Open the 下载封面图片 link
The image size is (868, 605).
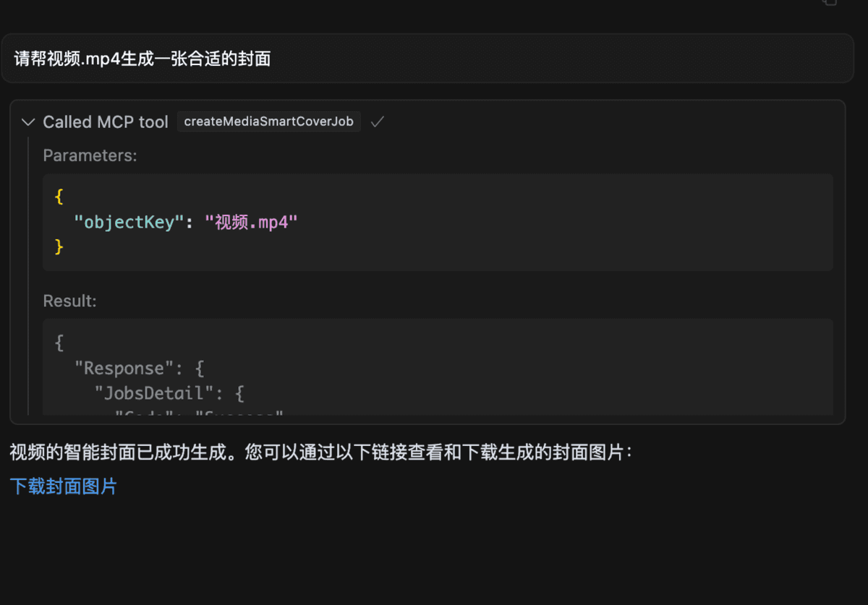tap(64, 486)
